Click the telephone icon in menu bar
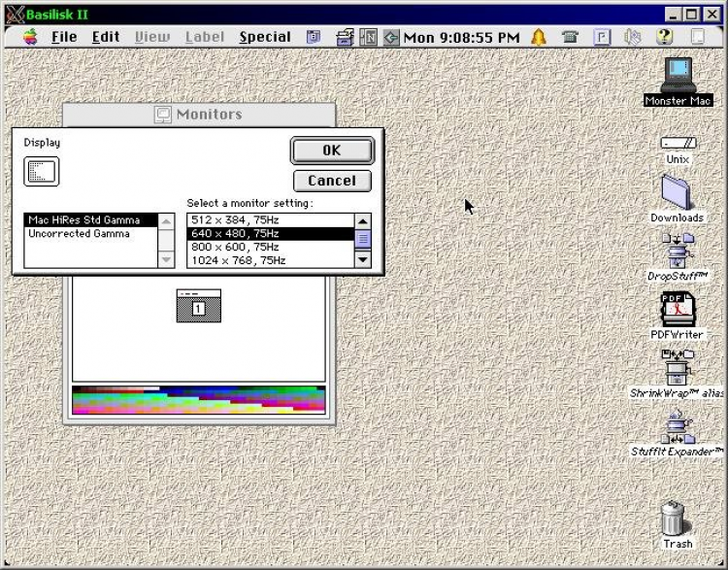The image size is (728, 570). pyautogui.click(x=570, y=37)
